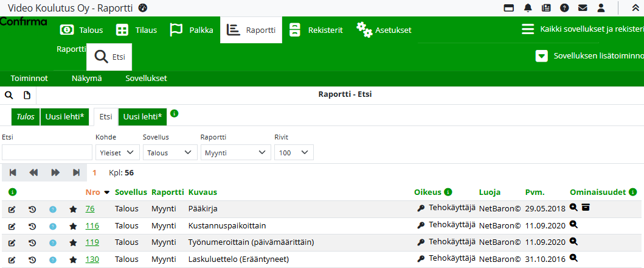
Task: Open the notifications bell icon
Action: 528,8
